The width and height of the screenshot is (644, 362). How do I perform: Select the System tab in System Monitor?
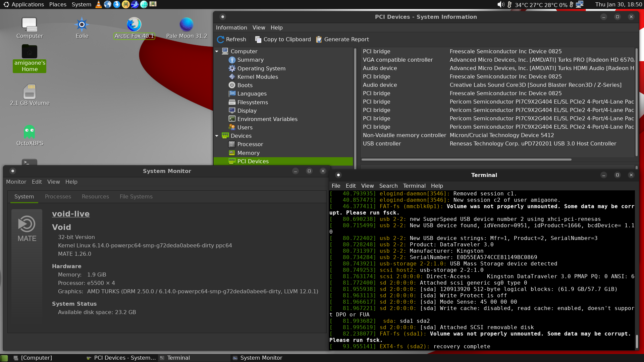coord(24,196)
